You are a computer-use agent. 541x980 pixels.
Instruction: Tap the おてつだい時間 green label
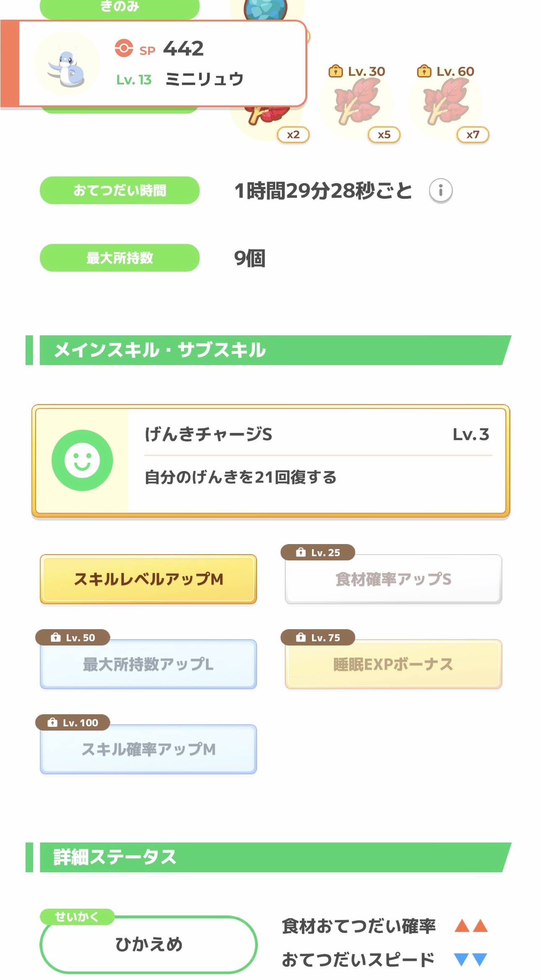click(120, 190)
